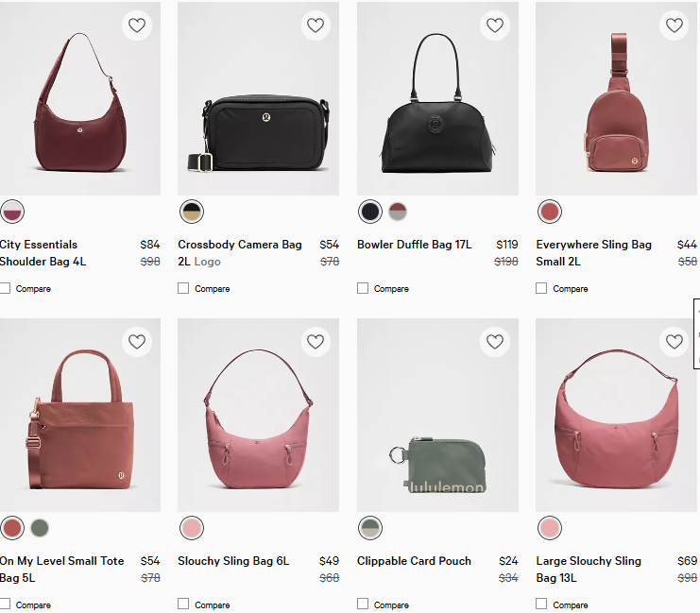The height and width of the screenshot is (613, 700).
Task: Add Bowler Duffle Bag to wishlist heart
Action: pos(495,26)
